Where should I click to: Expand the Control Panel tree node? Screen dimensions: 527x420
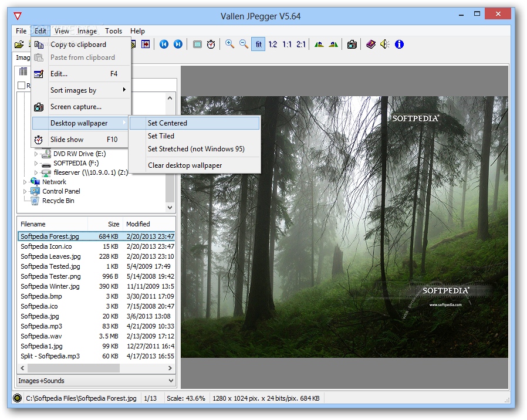25,191
